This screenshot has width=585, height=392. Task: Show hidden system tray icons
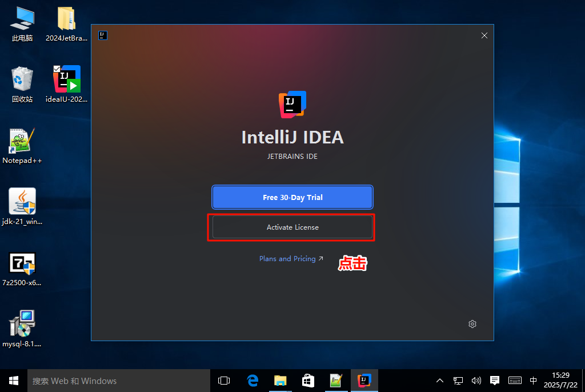440,381
